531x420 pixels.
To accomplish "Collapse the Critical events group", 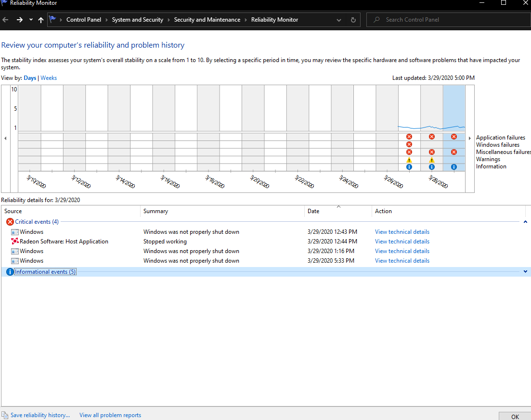I will [x=525, y=222].
